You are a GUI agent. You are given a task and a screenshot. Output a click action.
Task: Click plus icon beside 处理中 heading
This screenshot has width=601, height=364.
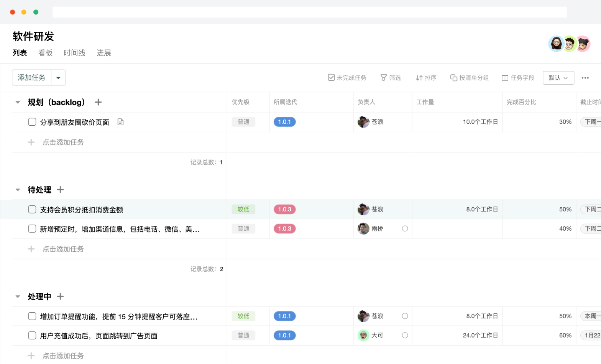tap(60, 297)
